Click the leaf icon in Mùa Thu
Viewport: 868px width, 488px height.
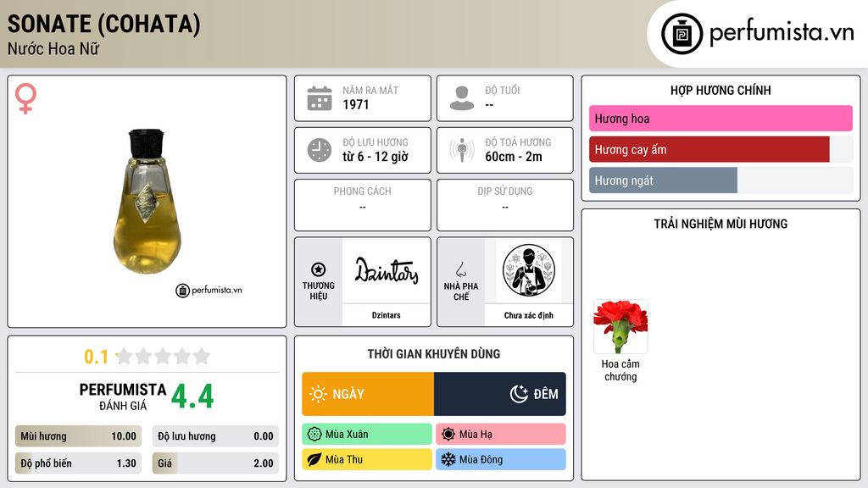click(314, 459)
